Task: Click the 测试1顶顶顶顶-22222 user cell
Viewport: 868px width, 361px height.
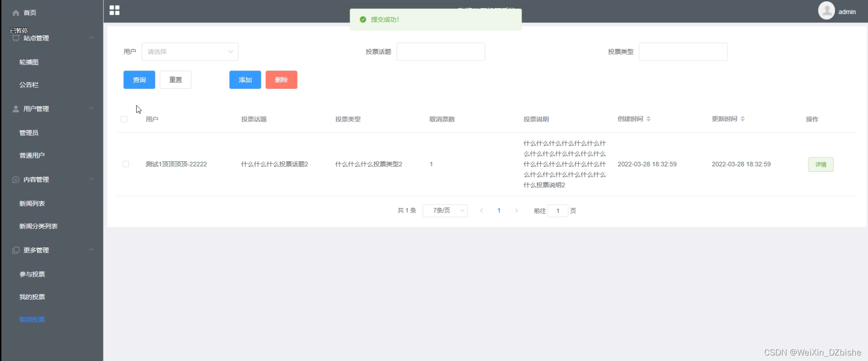Action: (x=176, y=164)
